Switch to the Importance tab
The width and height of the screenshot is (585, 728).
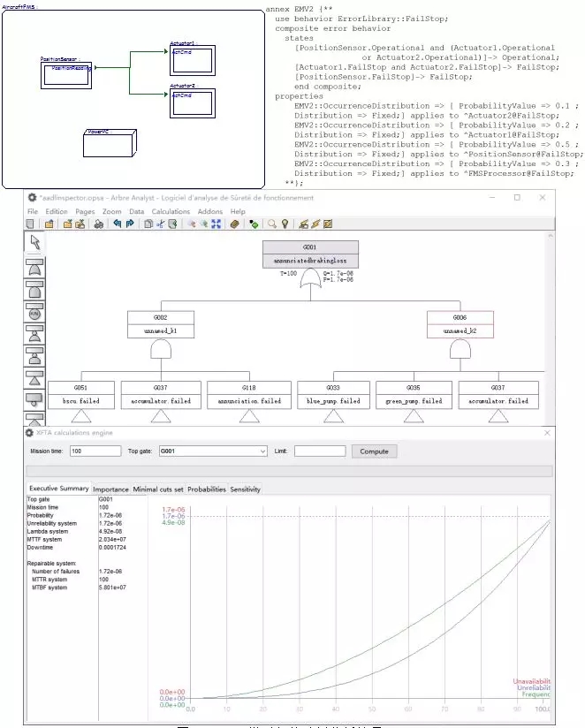(x=110, y=489)
